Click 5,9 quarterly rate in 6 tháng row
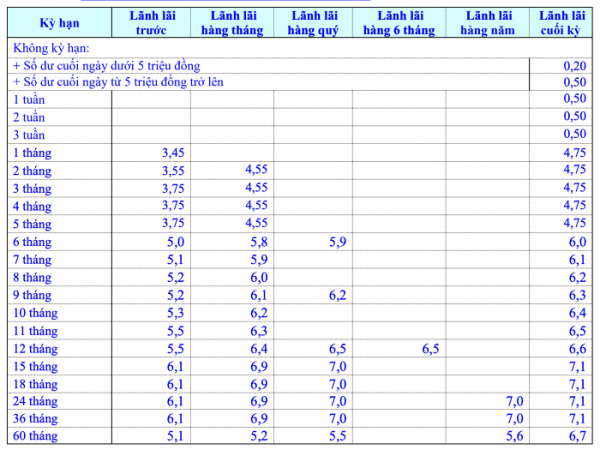 click(x=338, y=241)
